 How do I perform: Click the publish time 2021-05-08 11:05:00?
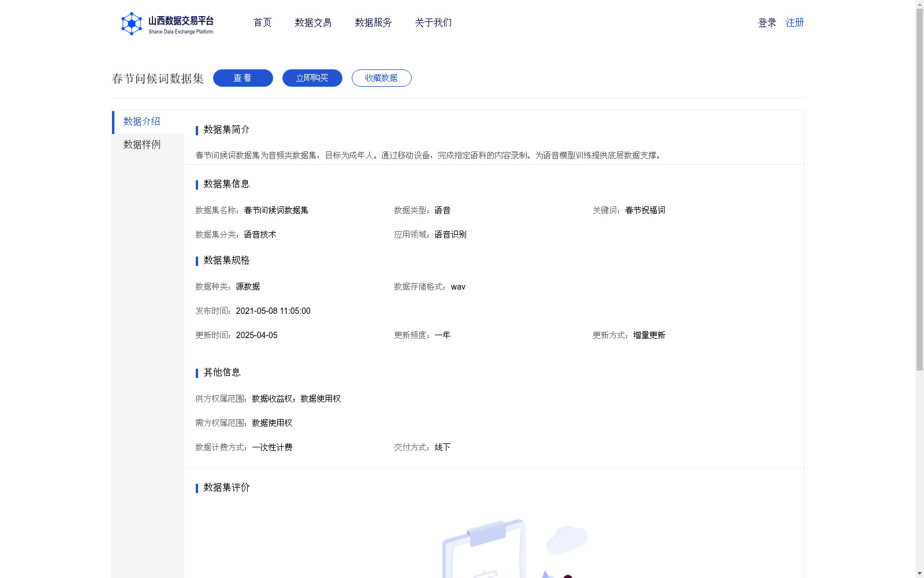click(273, 311)
